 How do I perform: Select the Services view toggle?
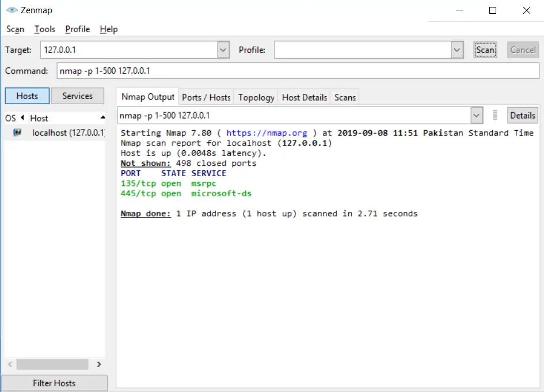point(77,96)
